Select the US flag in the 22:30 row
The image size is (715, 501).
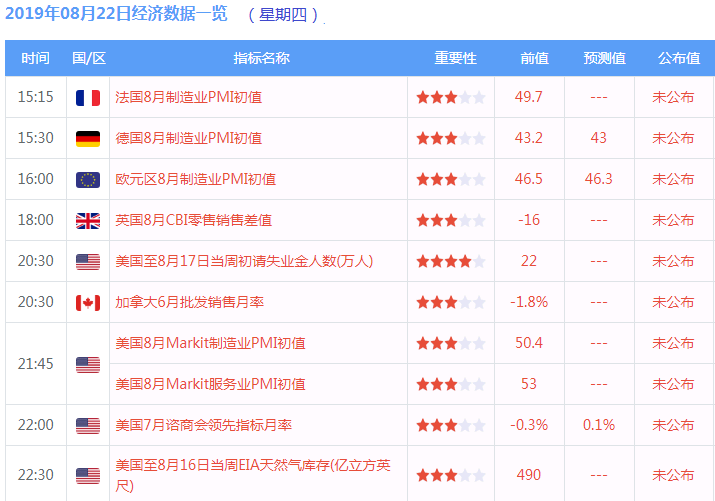tap(88, 476)
